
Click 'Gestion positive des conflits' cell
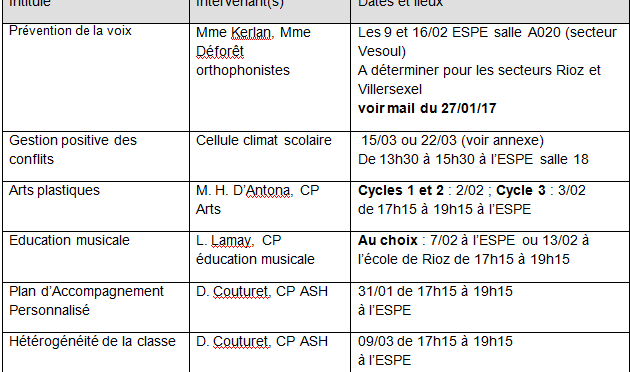pos(96,156)
